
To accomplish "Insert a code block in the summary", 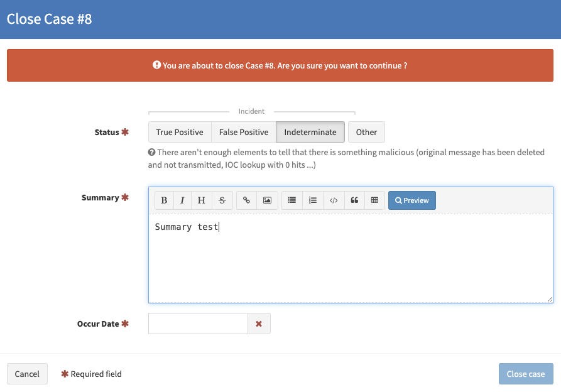I will (x=333, y=200).
